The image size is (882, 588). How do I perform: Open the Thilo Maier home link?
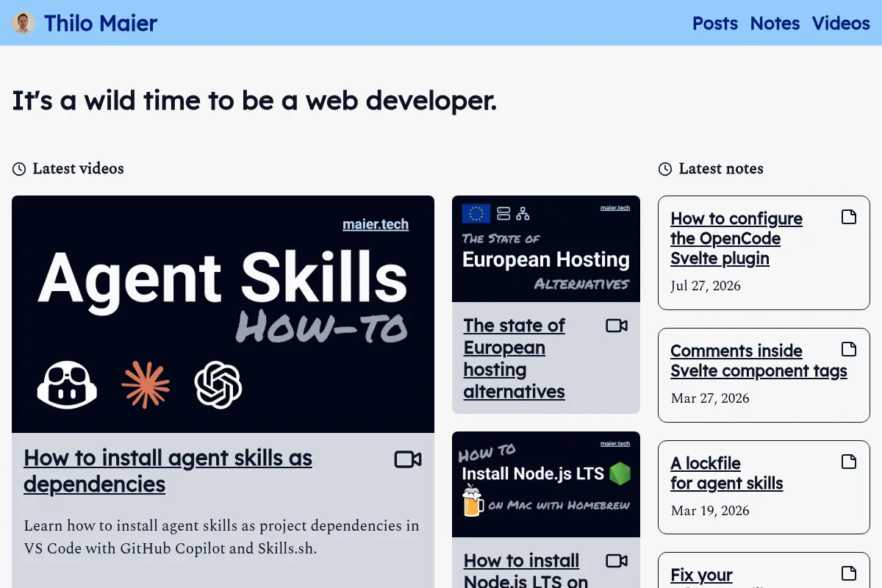coord(85,23)
